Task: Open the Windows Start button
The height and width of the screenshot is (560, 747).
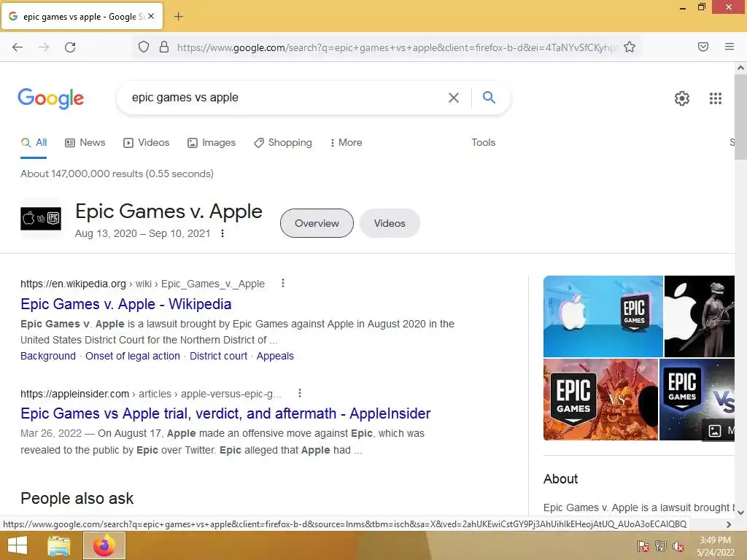Action: click(18, 545)
